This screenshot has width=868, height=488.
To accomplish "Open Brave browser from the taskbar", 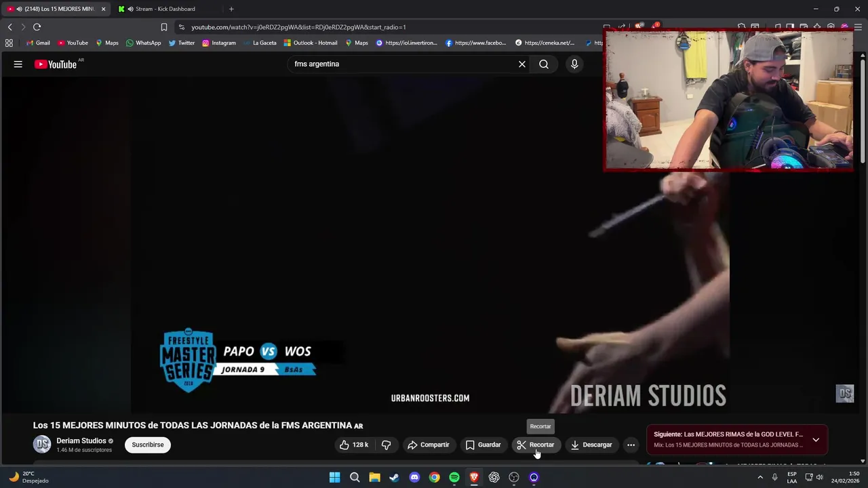I will (x=474, y=477).
